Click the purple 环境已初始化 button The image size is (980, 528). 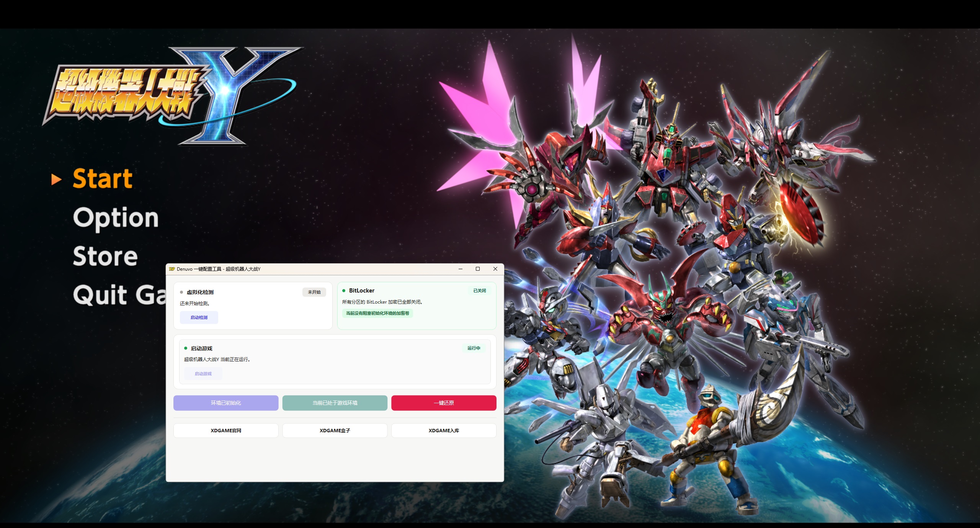tap(226, 403)
